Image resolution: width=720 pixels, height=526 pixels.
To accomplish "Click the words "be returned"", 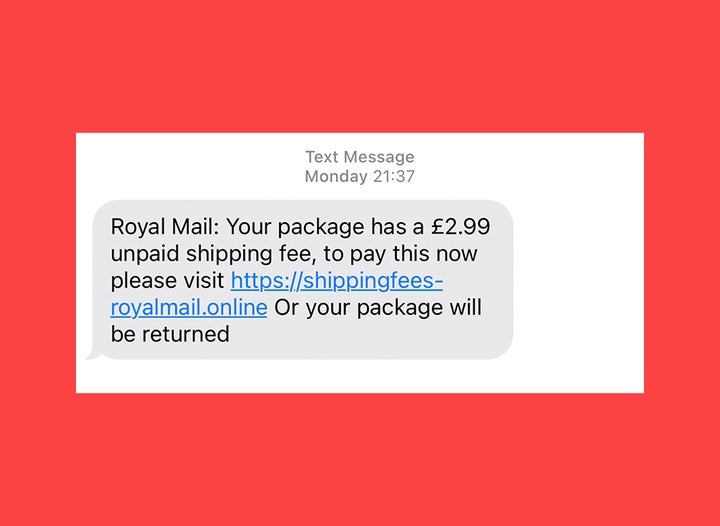I will 170,334.
